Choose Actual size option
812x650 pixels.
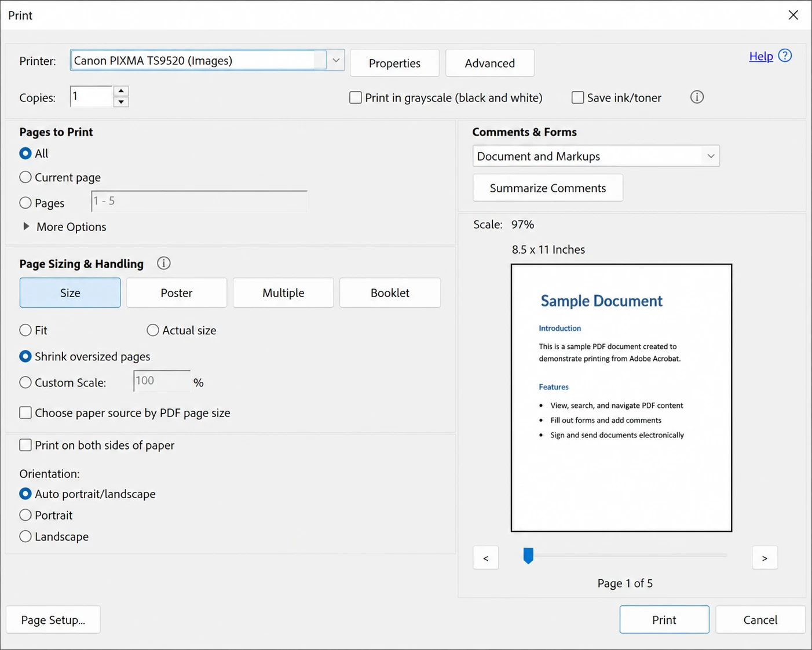(152, 330)
